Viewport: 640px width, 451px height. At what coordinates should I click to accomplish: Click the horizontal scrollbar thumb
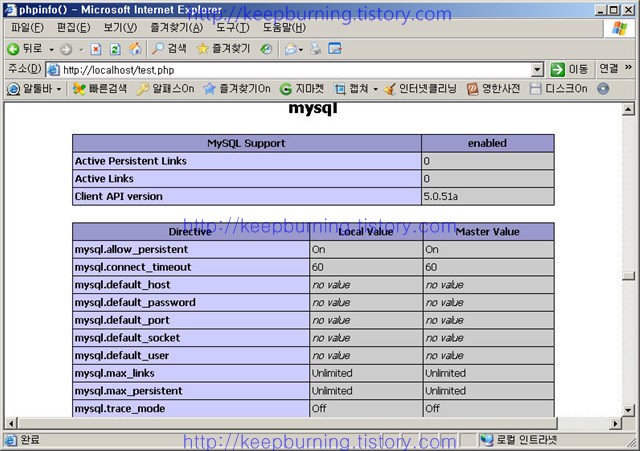pos(288,423)
